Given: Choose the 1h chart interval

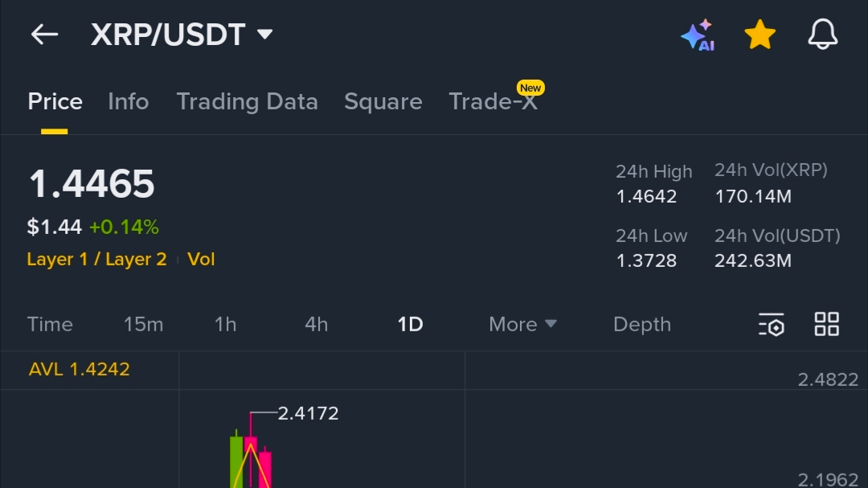Looking at the screenshot, I should [226, 324].
